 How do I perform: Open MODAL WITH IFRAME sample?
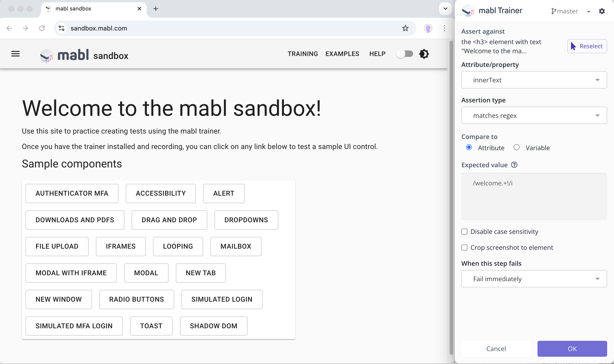pyautogui.click(x=71, y=273)
